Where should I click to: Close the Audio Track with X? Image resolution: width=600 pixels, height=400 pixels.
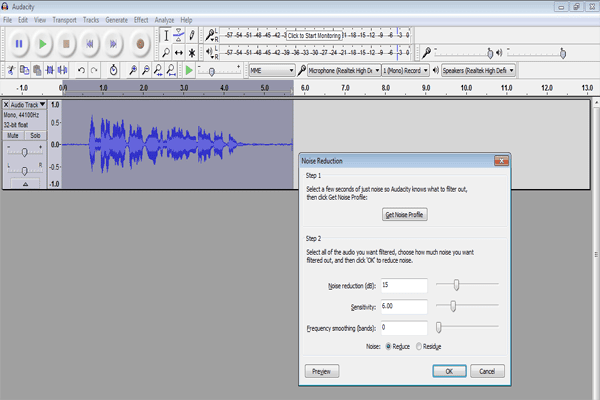(x=6, y=104)
